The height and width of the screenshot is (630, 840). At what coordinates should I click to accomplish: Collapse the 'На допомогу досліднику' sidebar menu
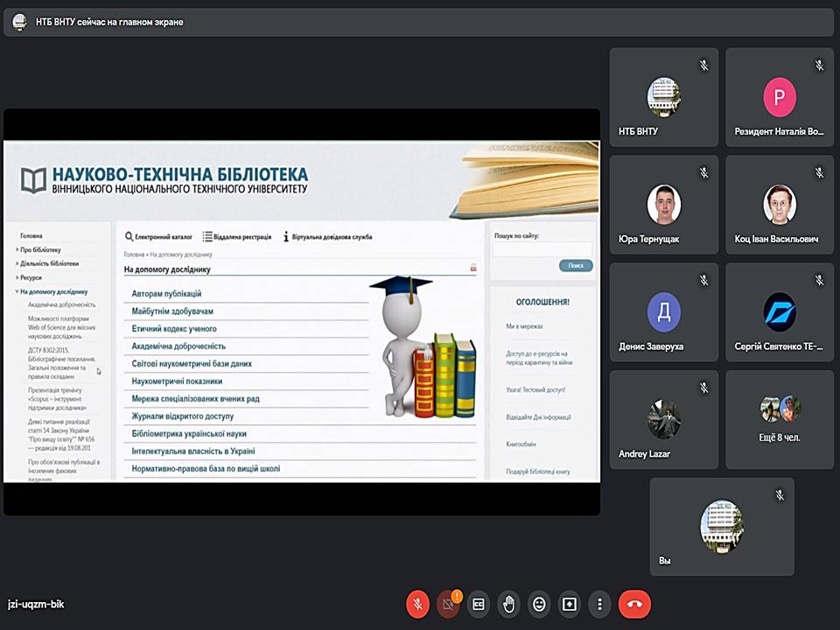click(x=52, y=292)
